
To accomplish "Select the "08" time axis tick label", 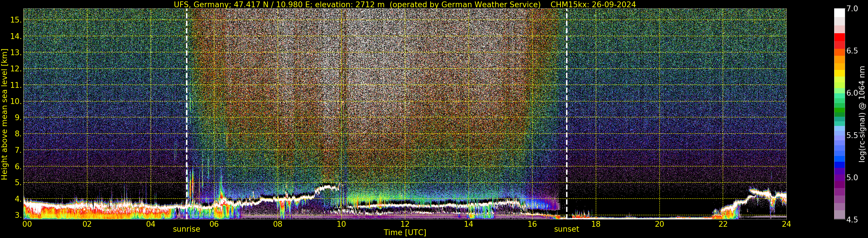I will tap(278, 224).
